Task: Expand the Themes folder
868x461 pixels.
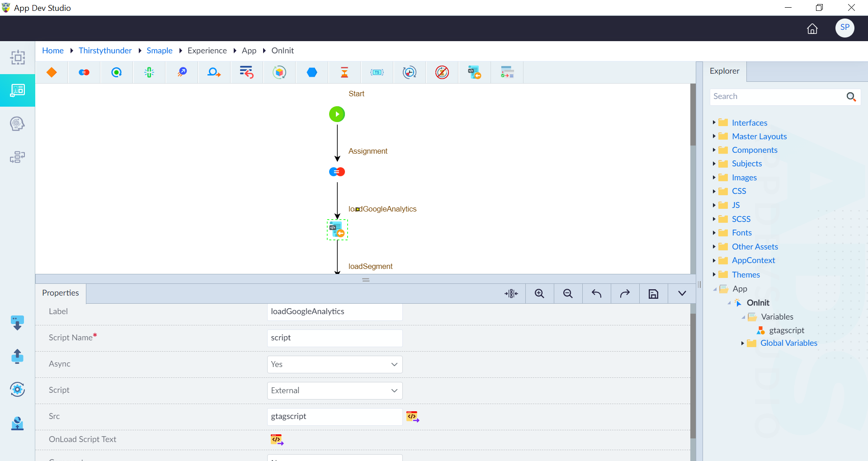Action: point(714,274)
